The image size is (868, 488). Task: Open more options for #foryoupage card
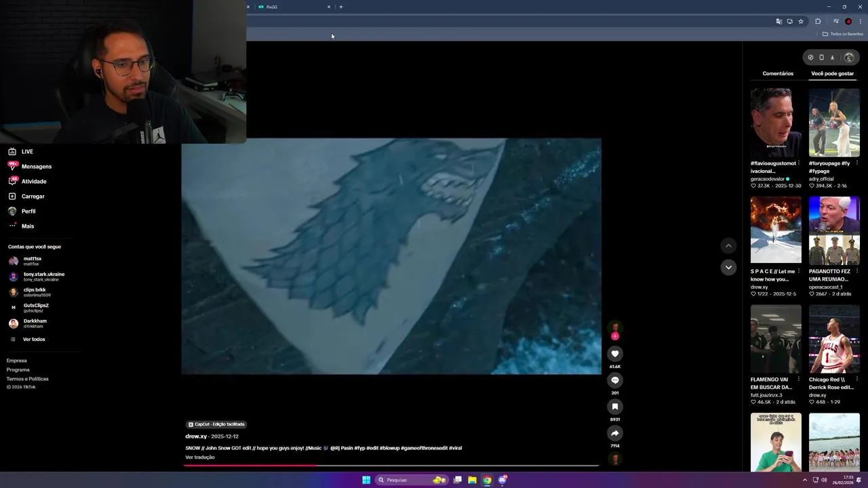pos(856,163)
